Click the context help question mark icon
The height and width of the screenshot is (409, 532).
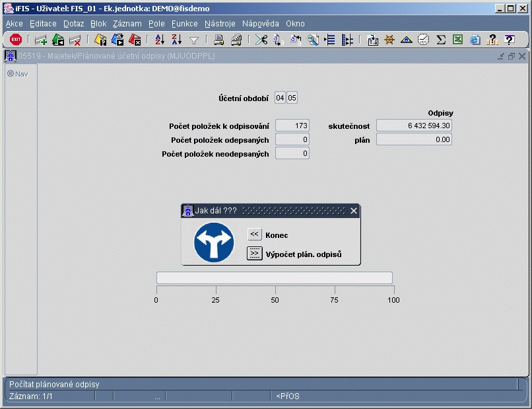pyautogui.click(x=510, y=40)
